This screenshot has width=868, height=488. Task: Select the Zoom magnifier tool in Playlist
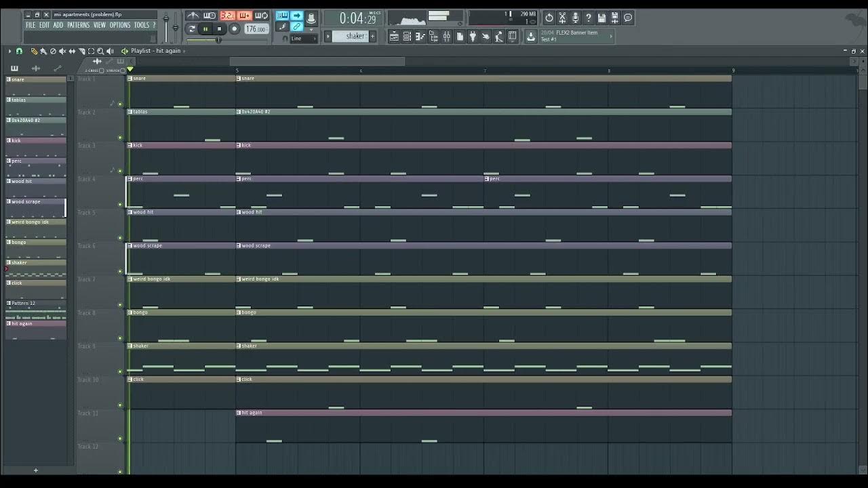click(x=100, y=51)
